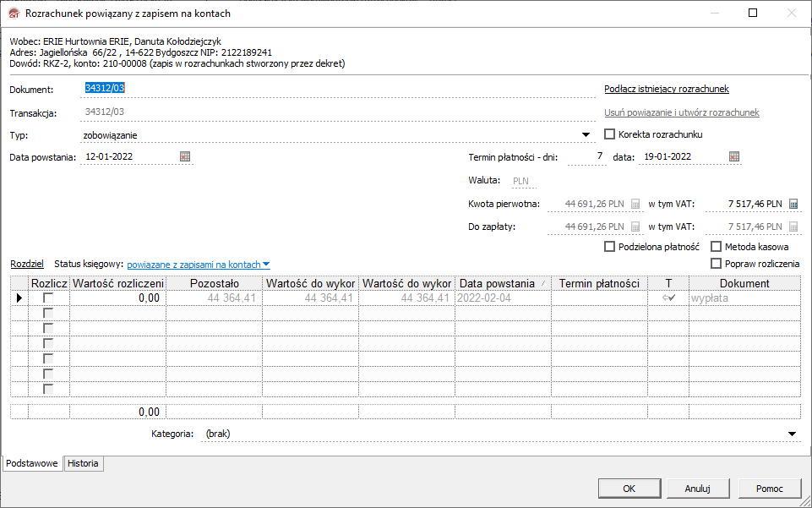Maximize the Rozrachunek window
This screenshot has height=508, width=812.
click(753, 13)
